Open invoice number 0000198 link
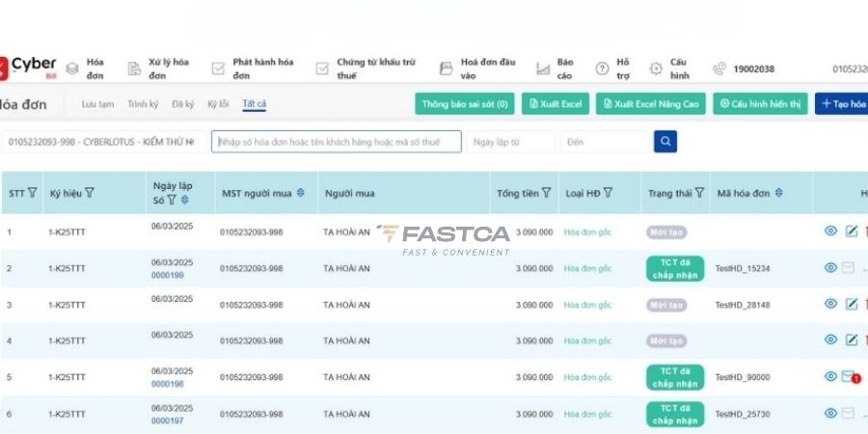This screenshot has width=868, height=434. (x=168, y=384)
